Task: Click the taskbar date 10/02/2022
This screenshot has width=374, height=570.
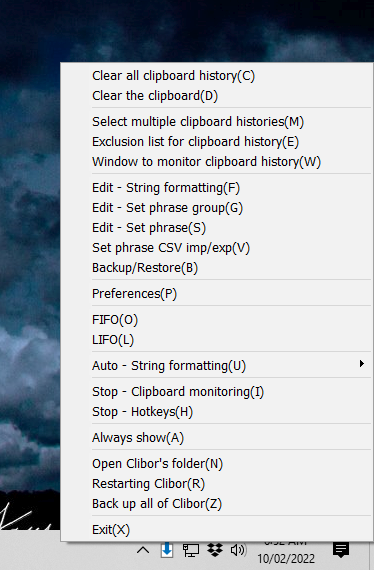Action: tap(286, 558)
